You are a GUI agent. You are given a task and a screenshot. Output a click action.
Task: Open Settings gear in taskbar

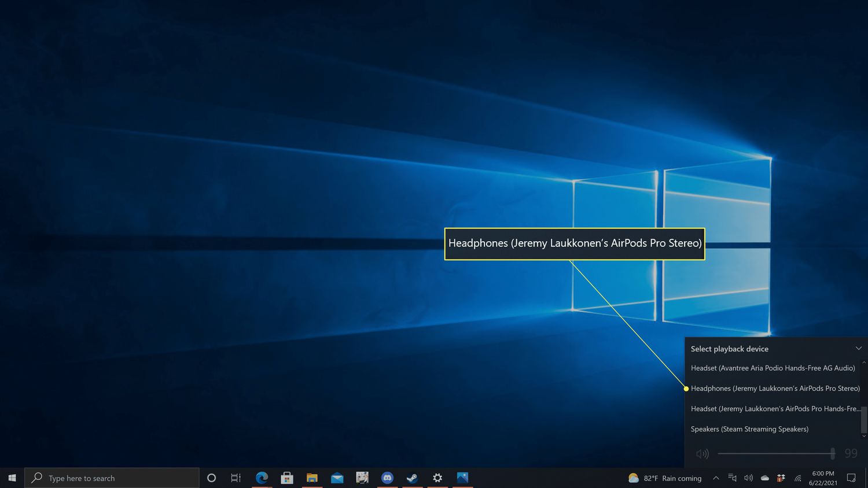click(x=437, y=478)
